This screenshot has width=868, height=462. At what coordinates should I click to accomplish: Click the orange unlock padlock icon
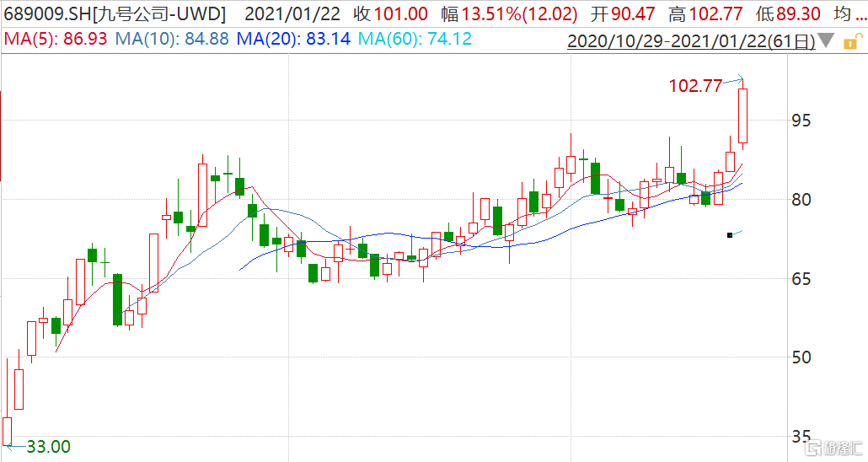[x=852, y=41]
